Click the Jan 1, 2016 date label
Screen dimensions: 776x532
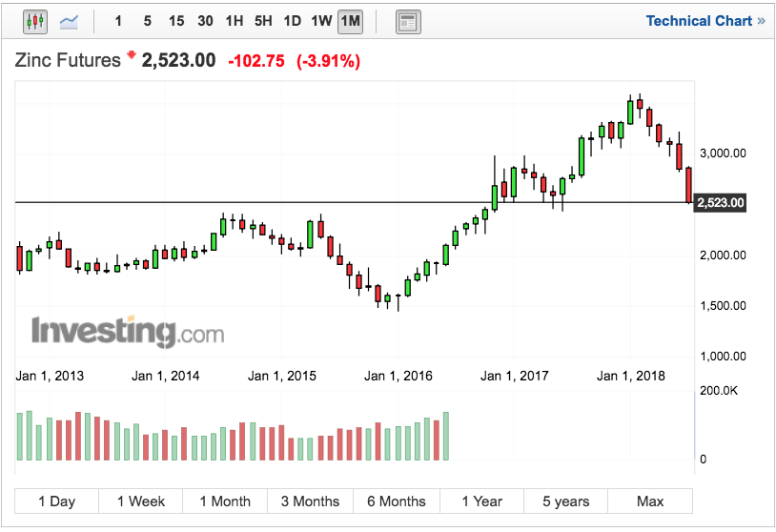tap(398, 376)
